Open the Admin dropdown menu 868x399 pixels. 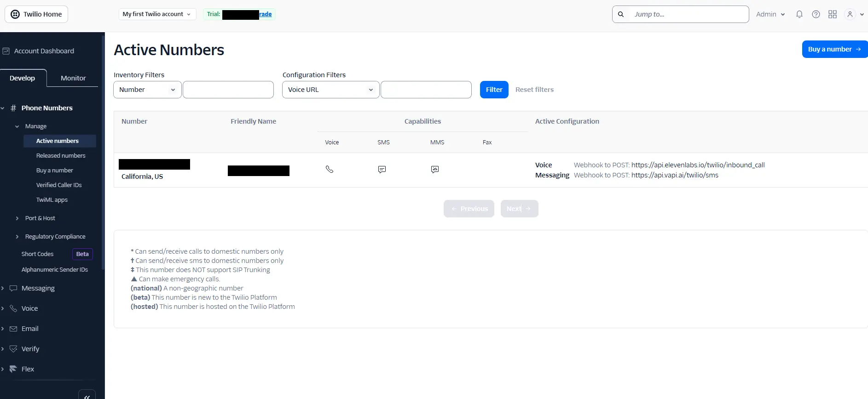tap(770, 14)
